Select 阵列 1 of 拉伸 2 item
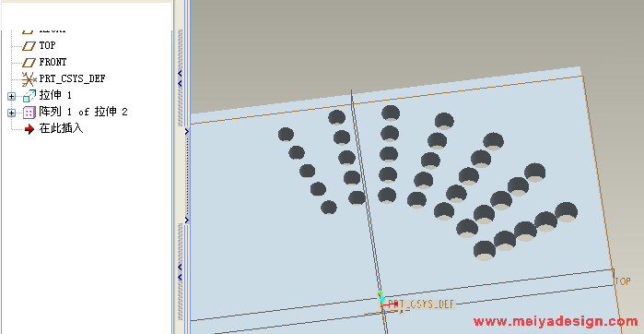Screen dimensions: 644x334 tap(83, 112)
